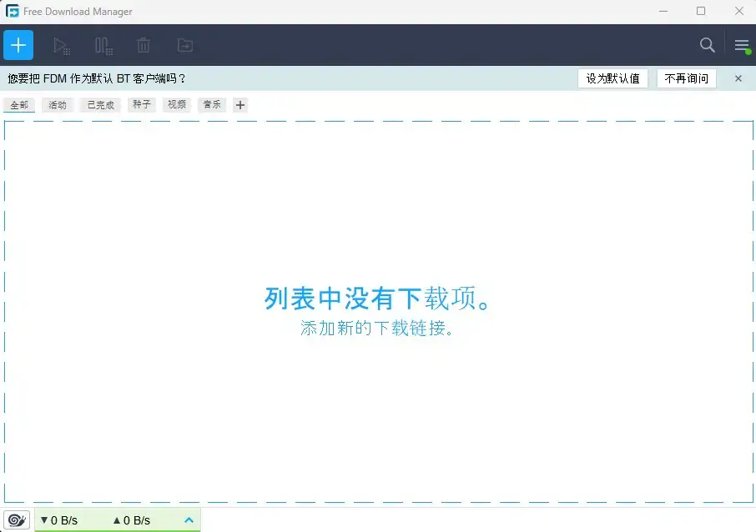The height and width of the screenshot is (532, 756).
Task: Switch to the 已完成 filter tab
Action: (99, 104)
